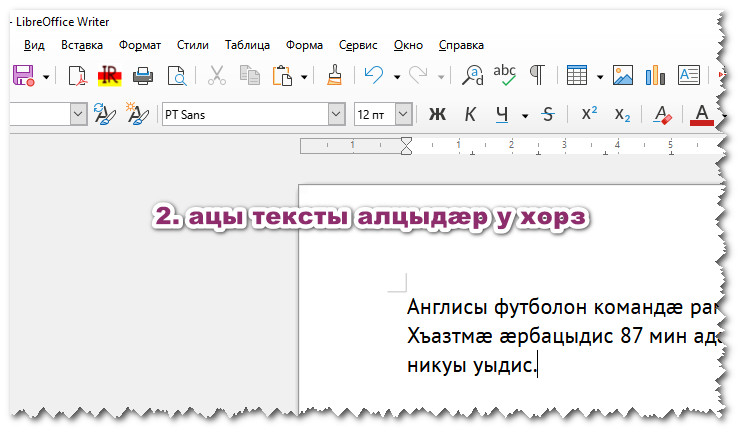Open the Сервис menu

[x=358, y=45]
